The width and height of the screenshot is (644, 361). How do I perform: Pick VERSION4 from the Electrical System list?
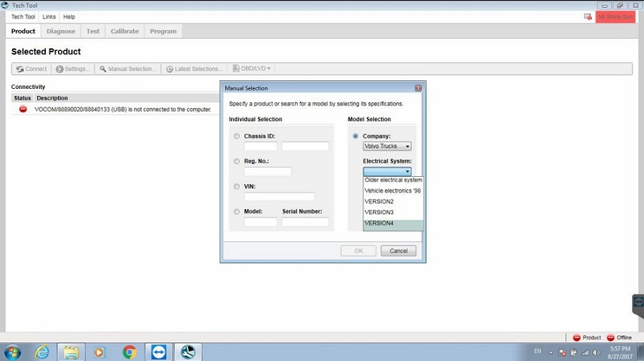[393, 223]
